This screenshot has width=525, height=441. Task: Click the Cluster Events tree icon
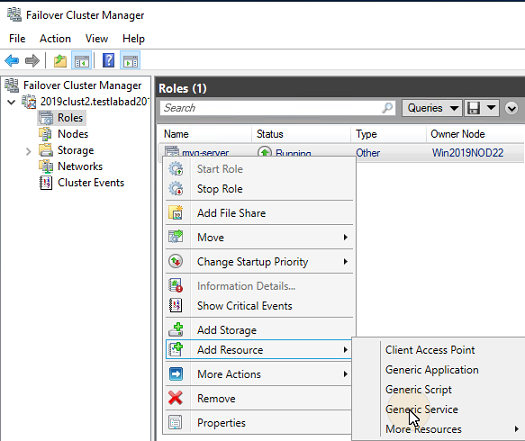[45, 182]
